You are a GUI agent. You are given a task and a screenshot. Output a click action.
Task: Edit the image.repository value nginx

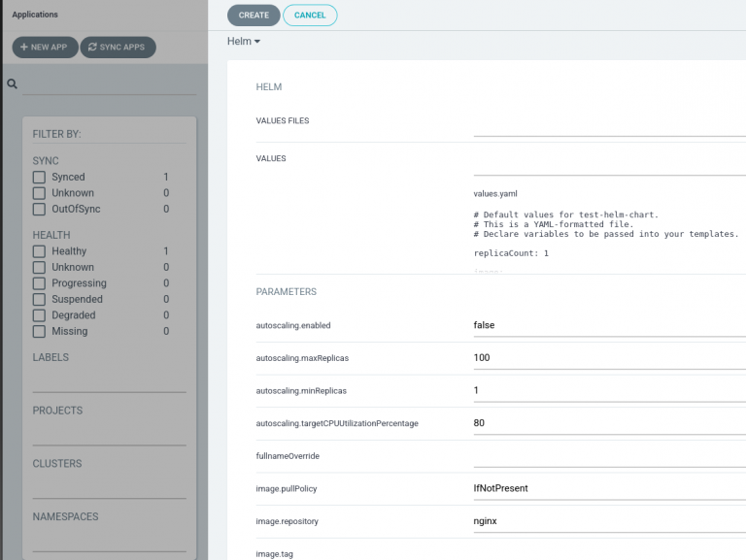pos(609,521)
